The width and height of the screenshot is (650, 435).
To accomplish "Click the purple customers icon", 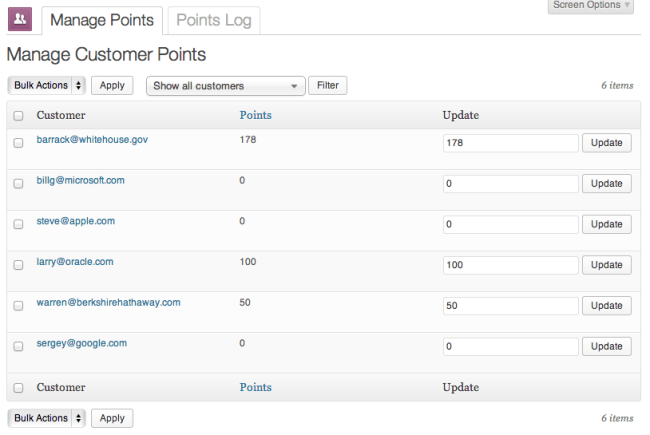I will coord(20,19).
